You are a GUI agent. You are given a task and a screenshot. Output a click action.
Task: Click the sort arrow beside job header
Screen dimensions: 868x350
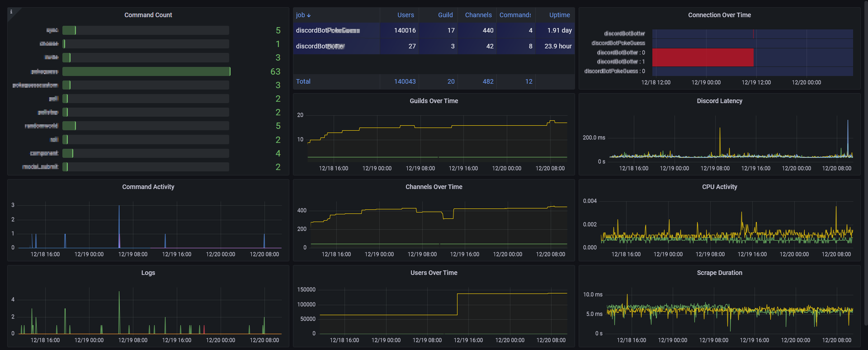[309, 15]
